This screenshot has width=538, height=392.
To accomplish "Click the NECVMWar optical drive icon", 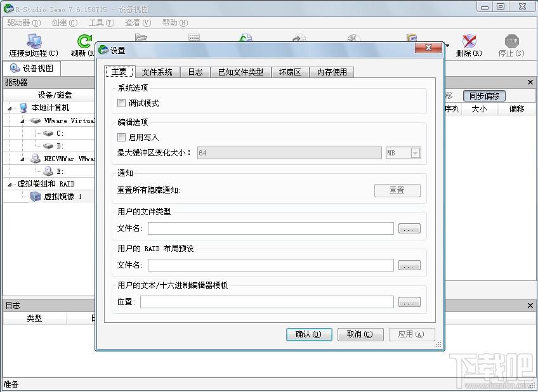I will coord(36,159).
